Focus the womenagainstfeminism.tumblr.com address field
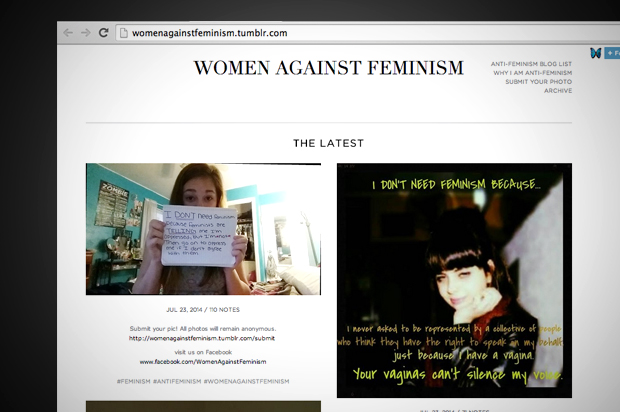620x412 pixels. [x=368, y=33]
